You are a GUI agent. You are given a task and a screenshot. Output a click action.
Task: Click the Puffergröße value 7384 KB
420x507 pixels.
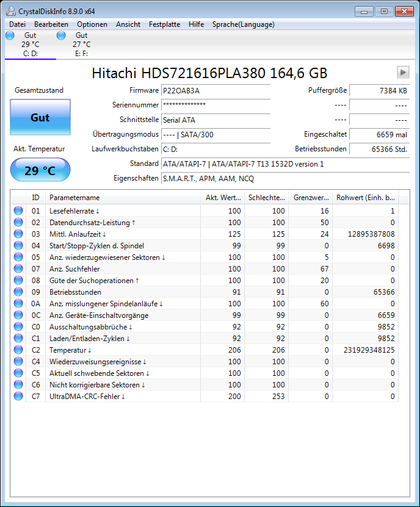pyautogui.click(x=379, y=91)
